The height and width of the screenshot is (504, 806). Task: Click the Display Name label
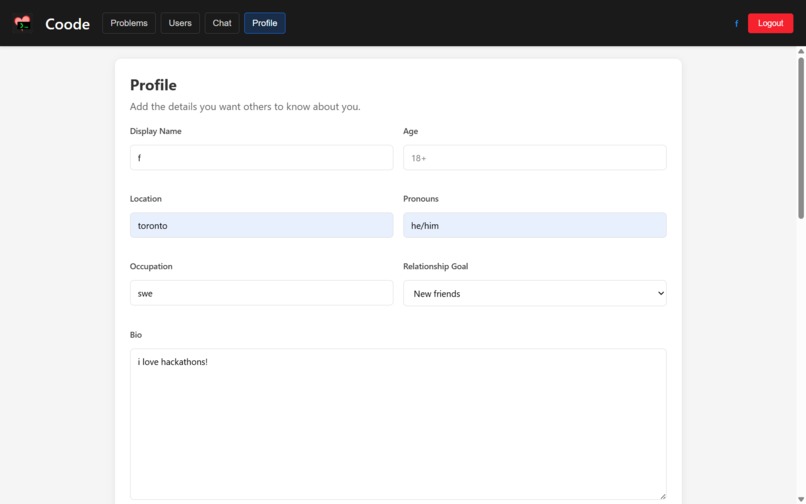click(x=155, y=131)
